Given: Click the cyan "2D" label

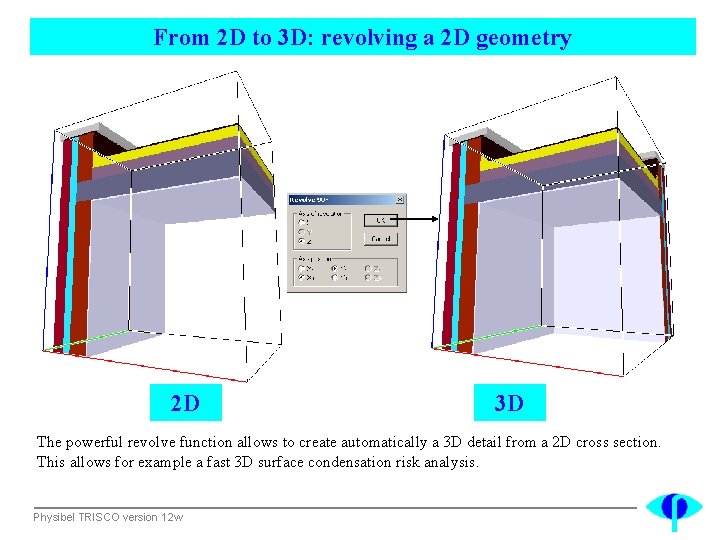Looking at the screenshot, I should pyautogui.click(x=186, y=403).
